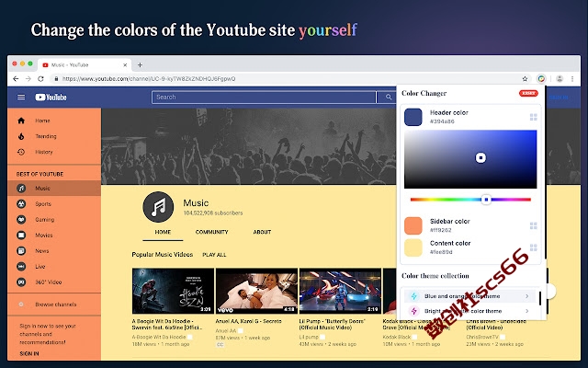This screenshot has height=368, width=588.
Task: Click PLAY ALL next to Popular Music Videos
Action: (x=214, y=255)
